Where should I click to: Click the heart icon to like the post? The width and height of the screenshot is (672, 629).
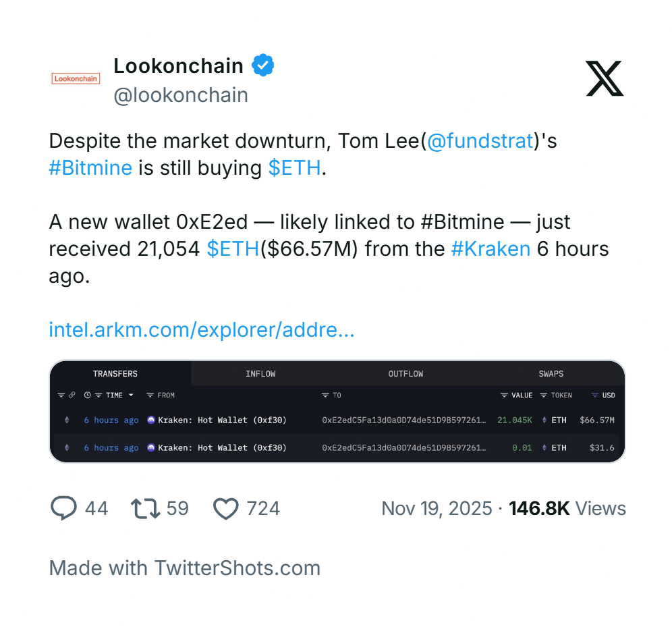point(227,508)
